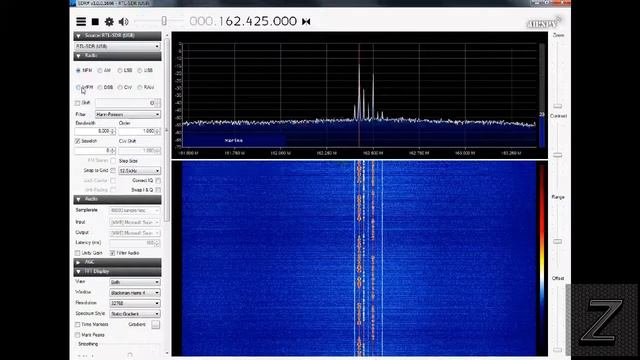The image size is (640, 360).
Task: Enable the Swap I & Q checkbox
Action: [158, 190]
